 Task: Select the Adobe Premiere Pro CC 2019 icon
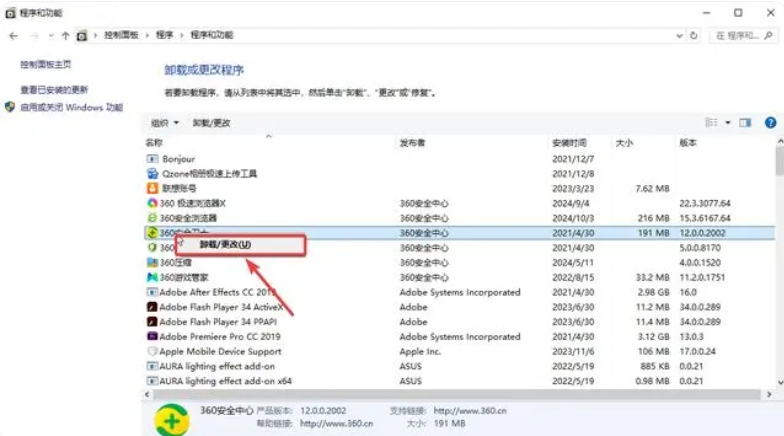152,337
